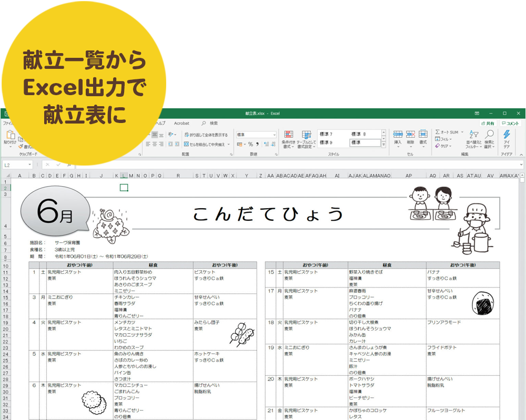
Task: Click the Share (共有) button
Action: (x=488, y=124)
